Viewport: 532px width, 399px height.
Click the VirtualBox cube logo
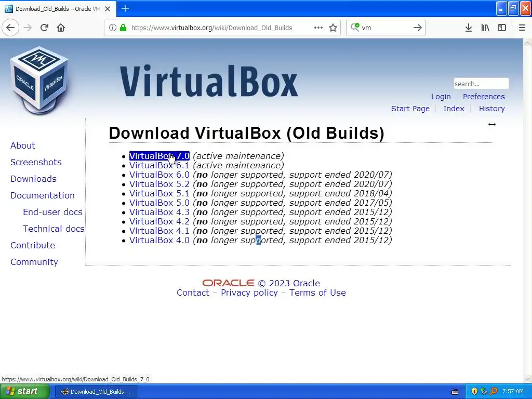pos(39,81)
